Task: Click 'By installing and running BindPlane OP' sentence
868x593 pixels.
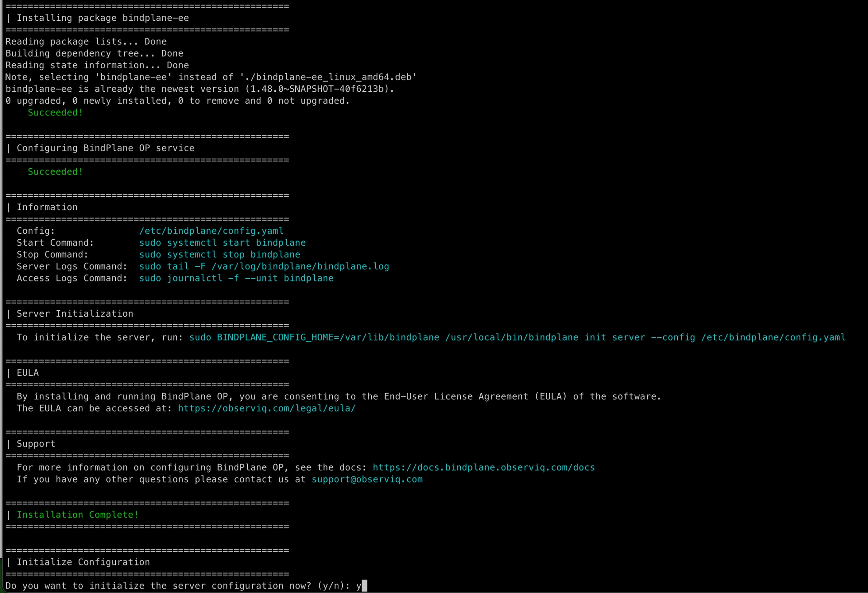Action: pos(339,397)
